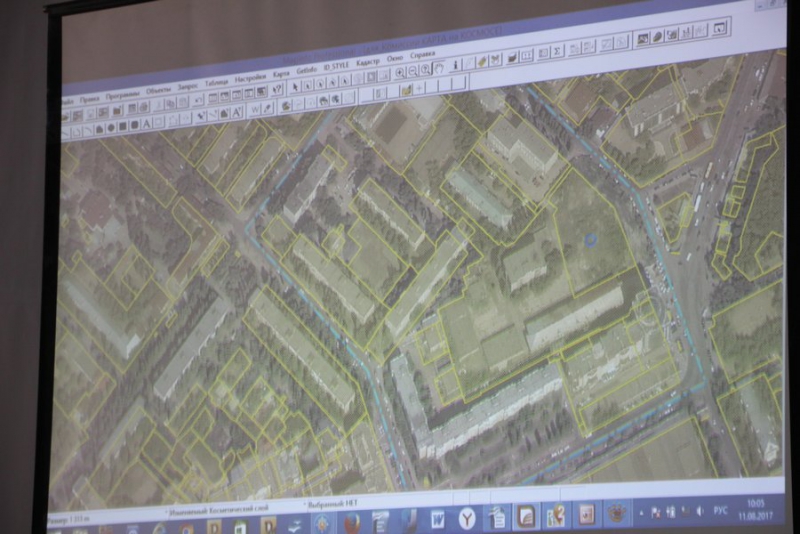Click the Zoom Out magnifier tool
The image size is (800, 534).
click(x=412, y=72)
